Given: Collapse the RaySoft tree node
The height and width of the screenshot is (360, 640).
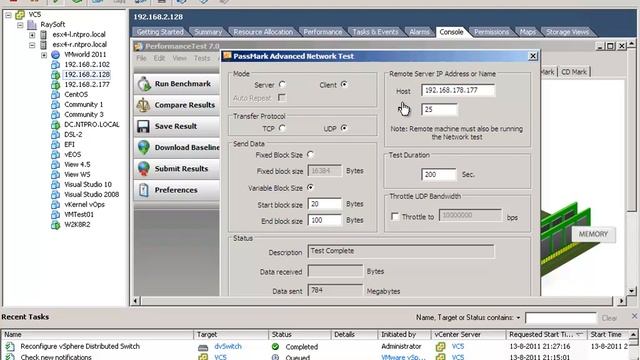Looking at the screenshot, I should point(20,25).
